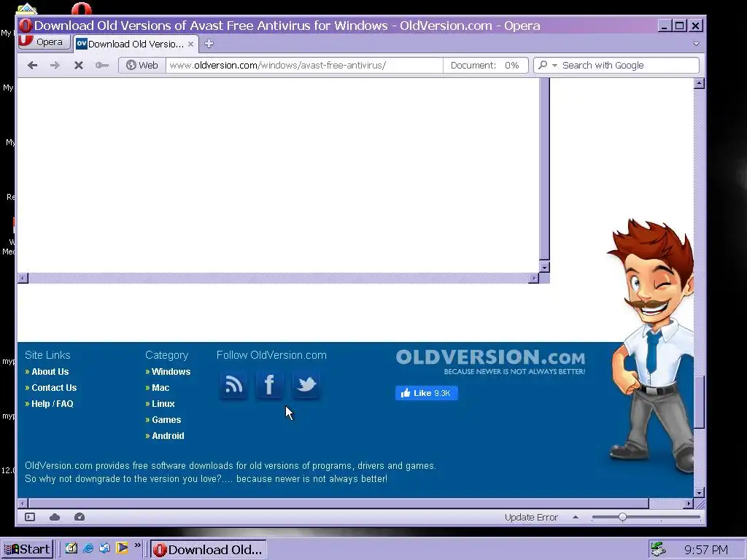
Task: Click the Opera Link cloud icon
Action: point(55,517)
